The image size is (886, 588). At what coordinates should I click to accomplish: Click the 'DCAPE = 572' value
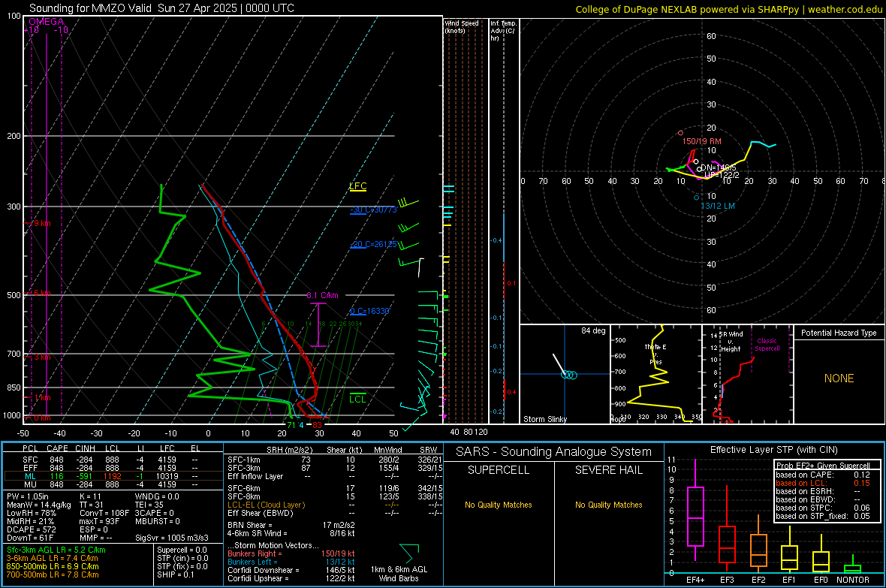pyautogui.click(x=31, y=529)
